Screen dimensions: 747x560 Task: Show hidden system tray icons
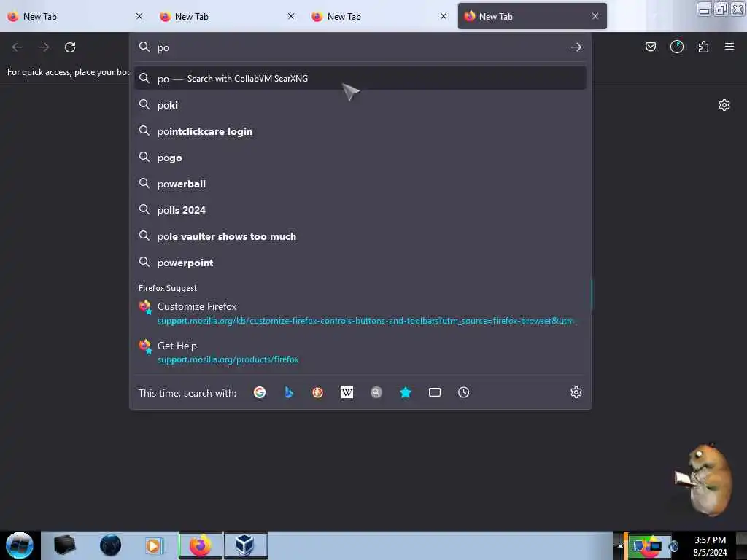[620, 545]
